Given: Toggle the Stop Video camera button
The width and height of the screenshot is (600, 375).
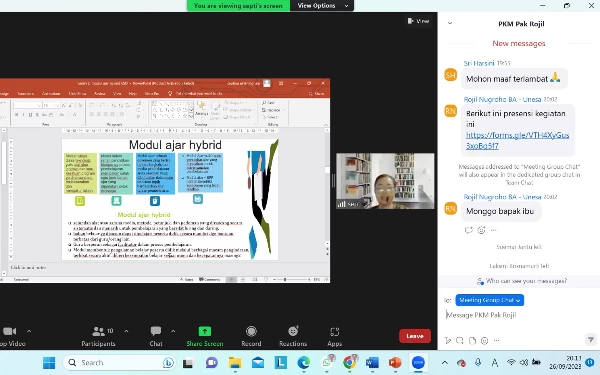Looking at the screenshot, I should [11, 336].
